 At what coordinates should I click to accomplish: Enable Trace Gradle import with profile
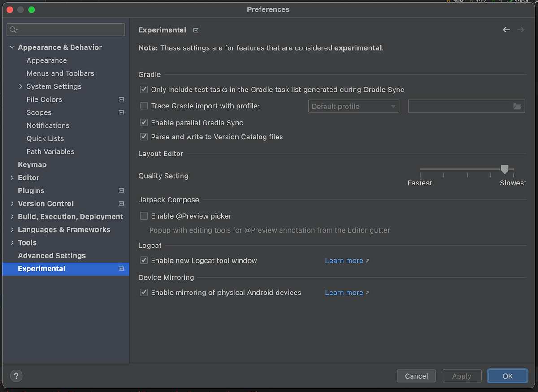[x=143, y=106]
